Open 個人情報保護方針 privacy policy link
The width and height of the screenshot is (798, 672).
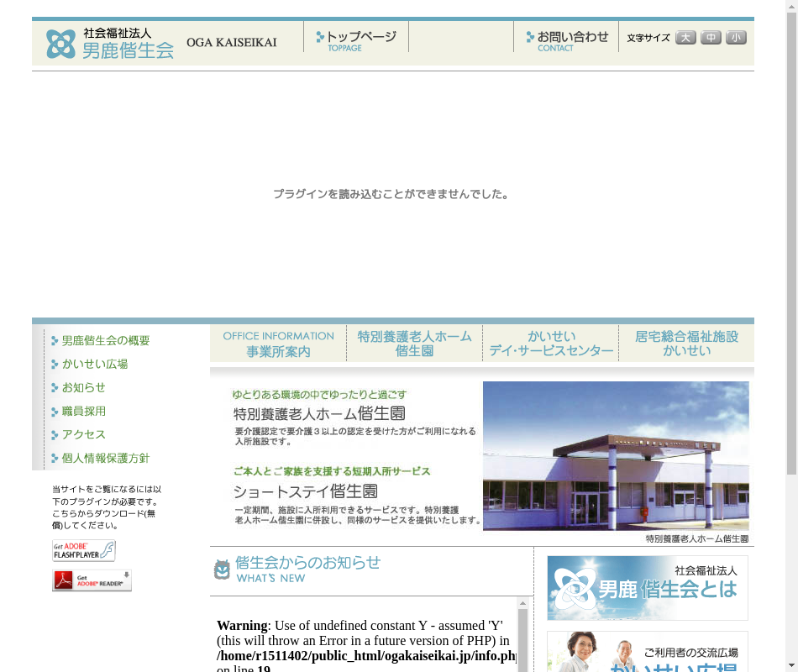[105, 459]
